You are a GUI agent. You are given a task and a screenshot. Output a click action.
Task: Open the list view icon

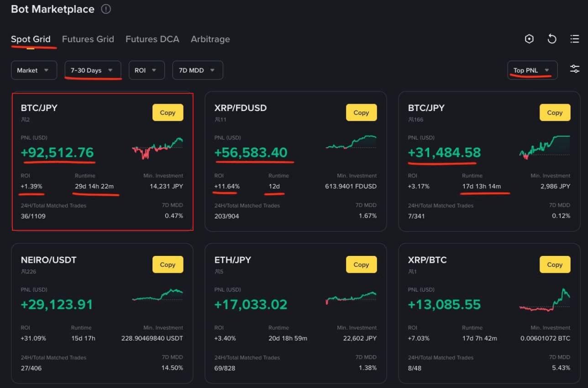(575, 39)
